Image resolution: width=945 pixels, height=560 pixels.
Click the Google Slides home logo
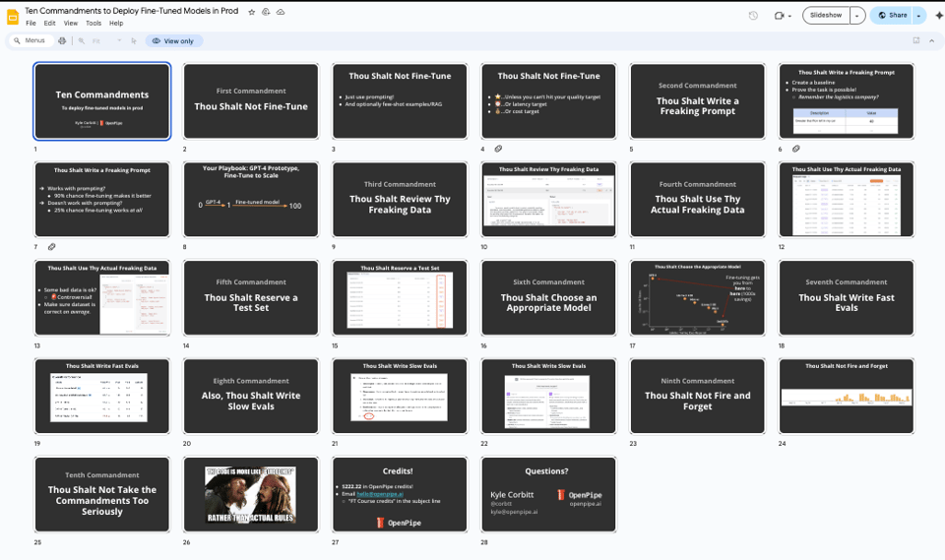point(13,16)
